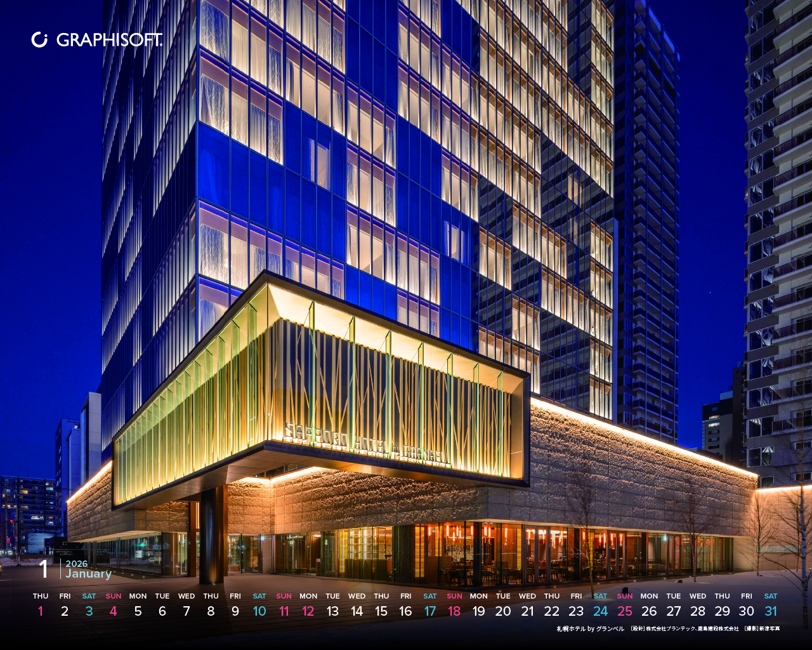The width and height of the screenshot is (812, 650).
Task: Select date 28 on the calendar
Action: tap(698, 611)
